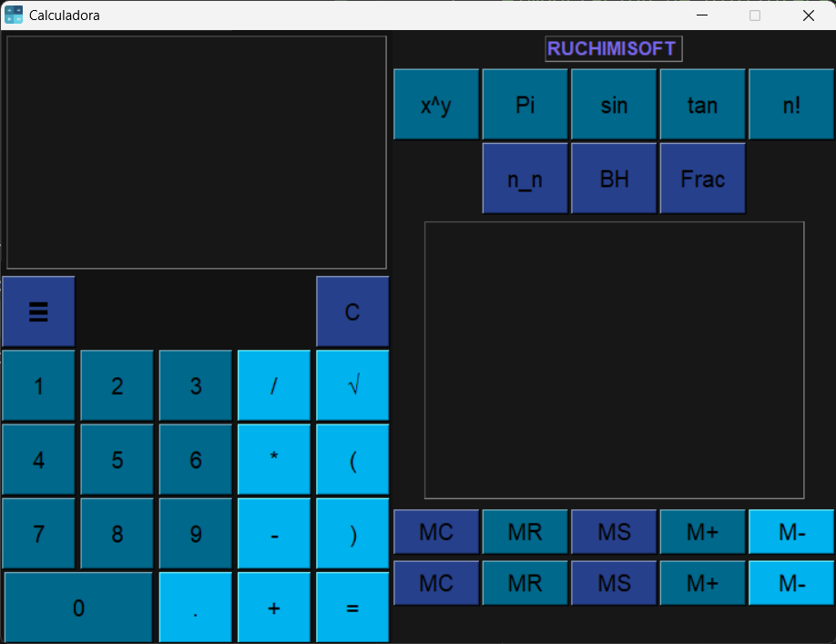Image resolution: width=836 pixels, height=644 pixels.
Task: Click the BH button
Action: [614, 179]
